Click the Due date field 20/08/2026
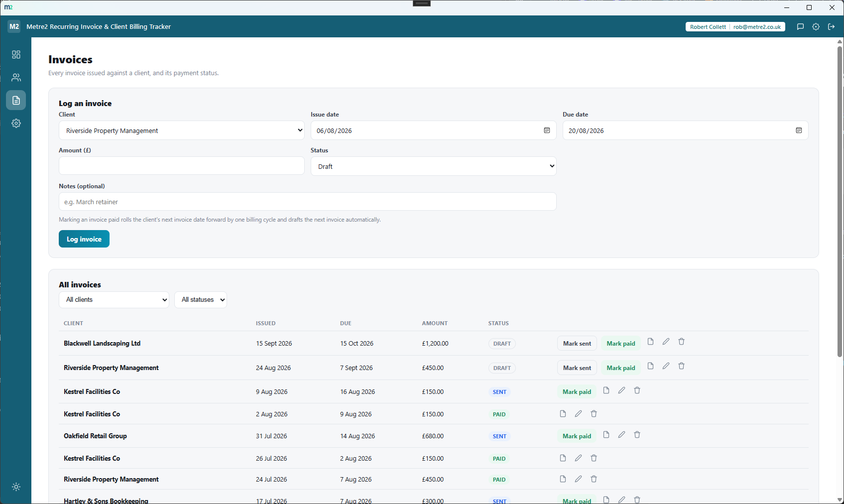Screen dimensions: 844x504 point(685,130)
